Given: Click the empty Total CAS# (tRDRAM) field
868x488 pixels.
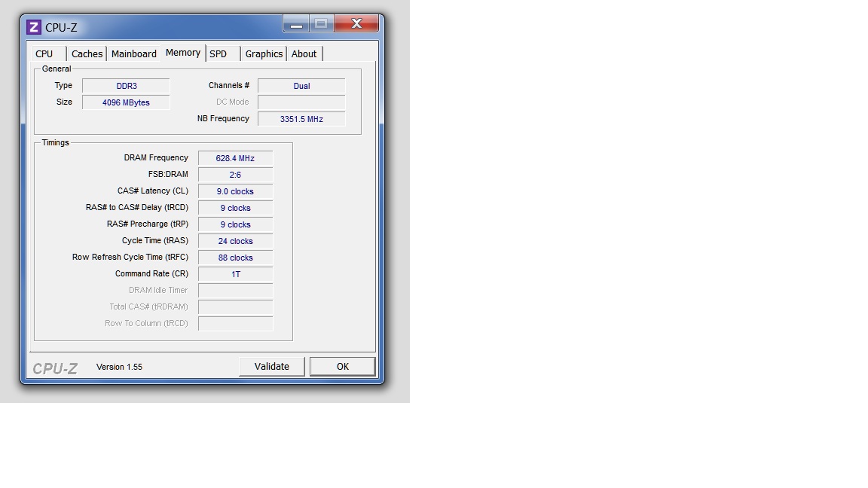Looking at the screenshot, I should 235,307.
